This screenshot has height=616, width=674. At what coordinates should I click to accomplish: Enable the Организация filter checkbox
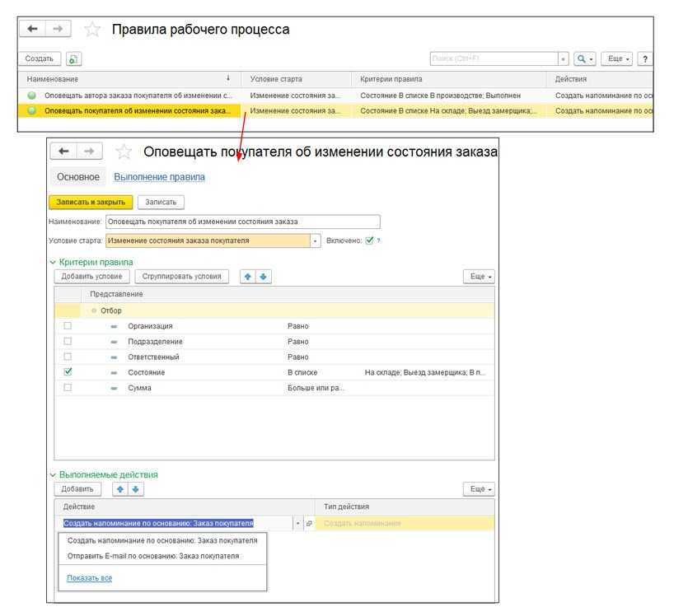pyautogui.click(x=68, y=326)
